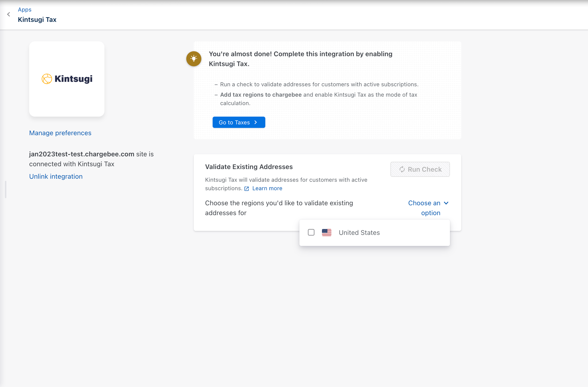Click the arrow icon in Go to Taxes
Screen dimensions: 588x387
coord(256,122)
